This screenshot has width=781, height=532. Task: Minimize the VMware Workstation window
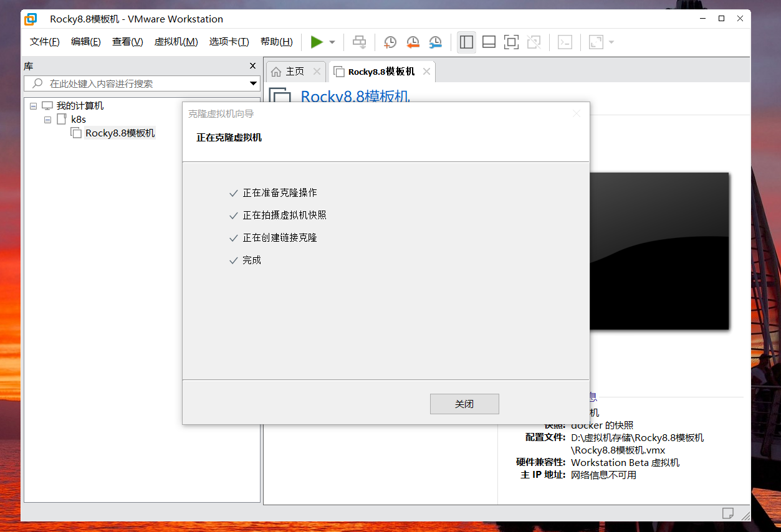tap(702, 19)
